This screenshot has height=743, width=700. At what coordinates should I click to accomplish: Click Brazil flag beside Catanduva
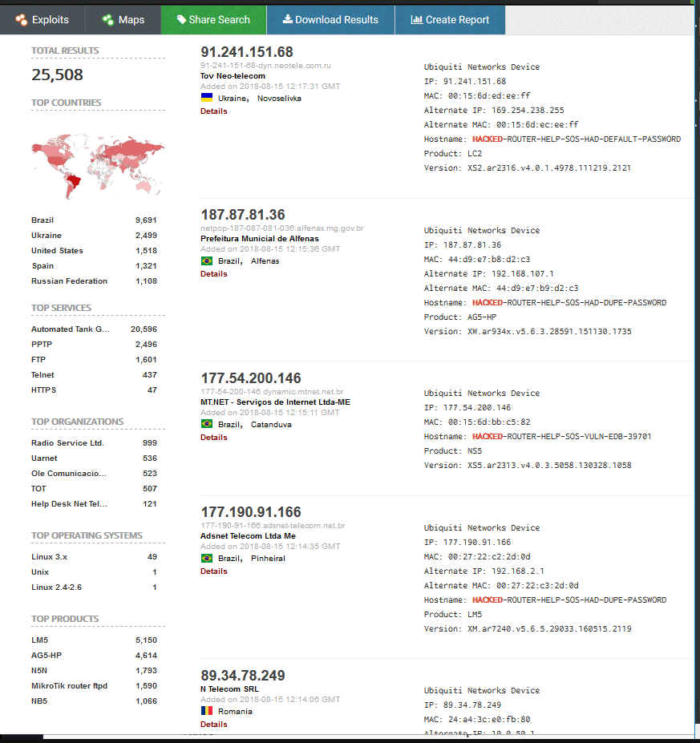click(207, 424)
